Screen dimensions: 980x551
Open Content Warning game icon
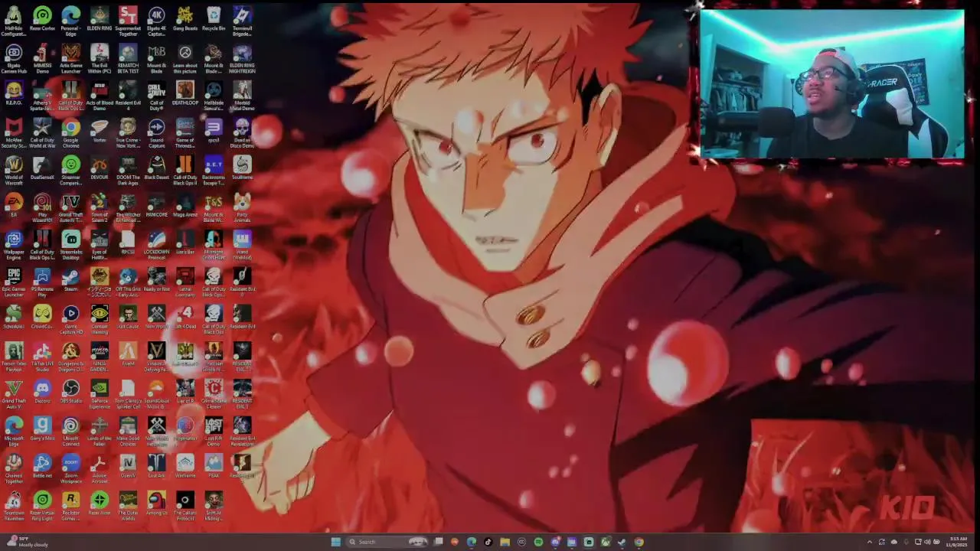(100, 320)
